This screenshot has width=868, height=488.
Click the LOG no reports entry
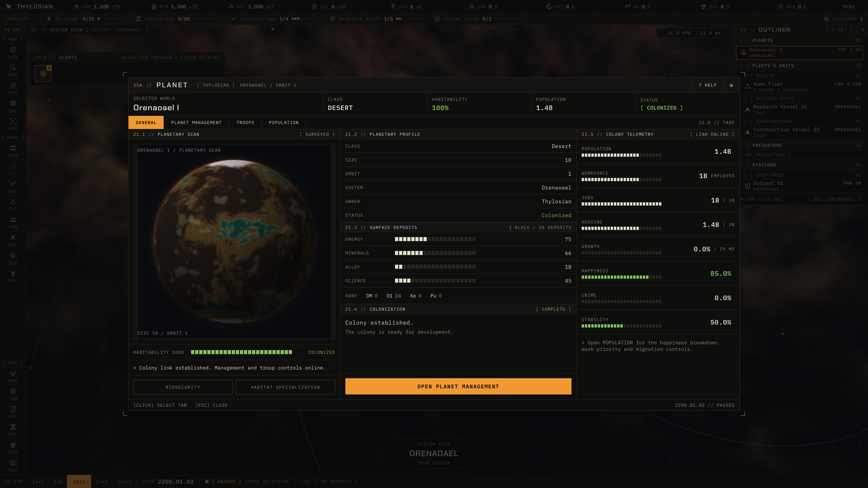(329, 482)
